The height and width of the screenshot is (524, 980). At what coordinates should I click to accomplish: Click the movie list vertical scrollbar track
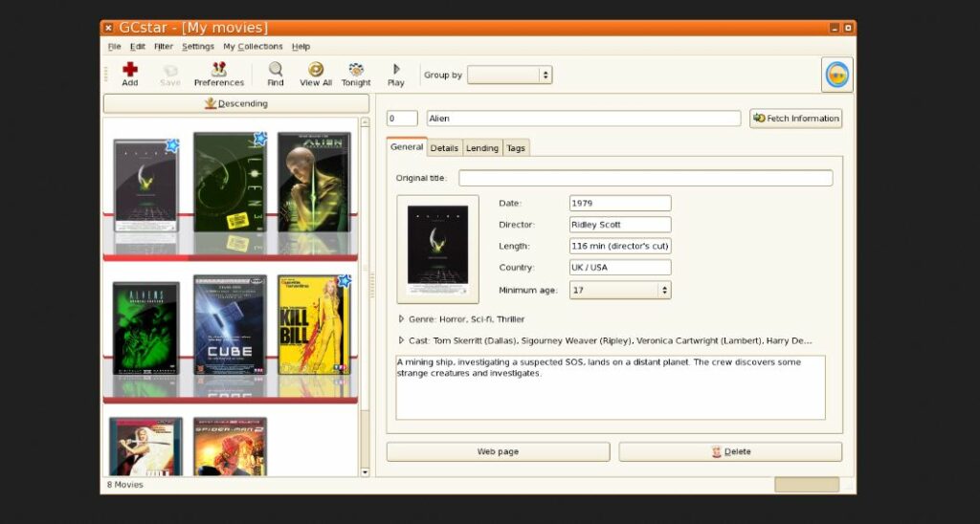[x=365, y=296]
